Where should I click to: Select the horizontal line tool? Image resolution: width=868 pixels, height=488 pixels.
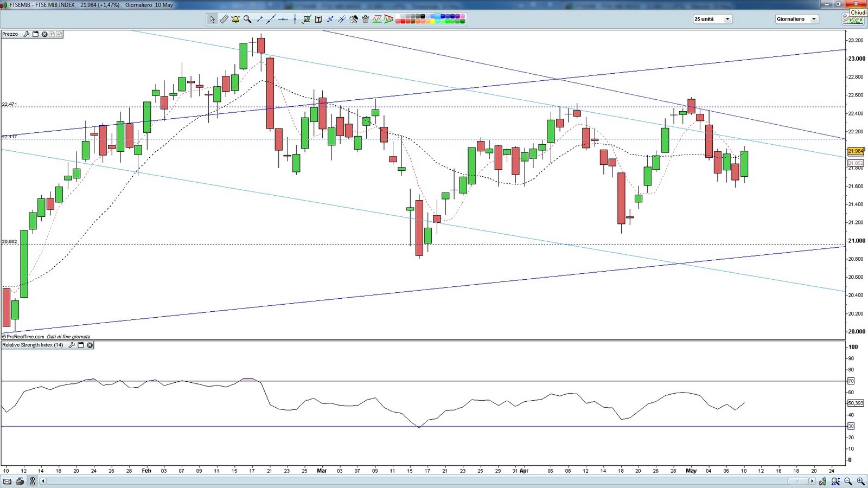(x=283, y=19)
